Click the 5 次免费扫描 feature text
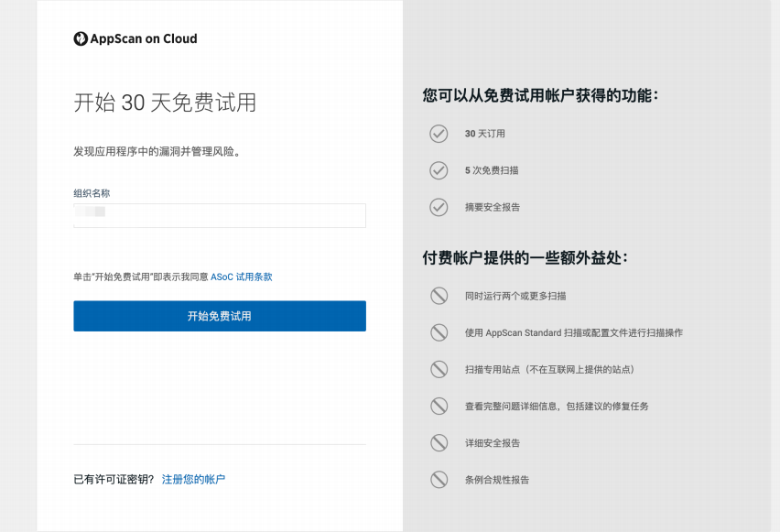Viewport: 780px width, 532px height. (x=492, y=170)
